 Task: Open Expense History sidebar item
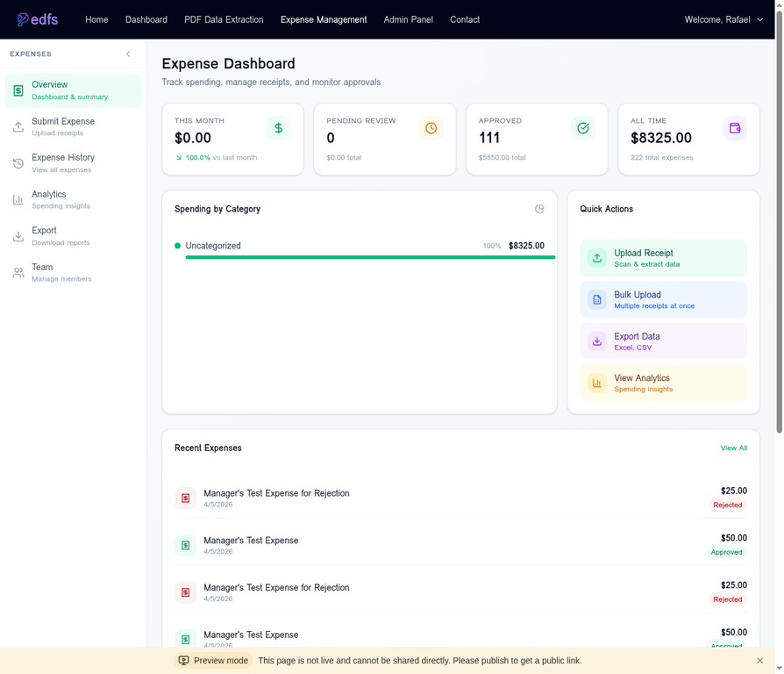click(x=73, y=163)
